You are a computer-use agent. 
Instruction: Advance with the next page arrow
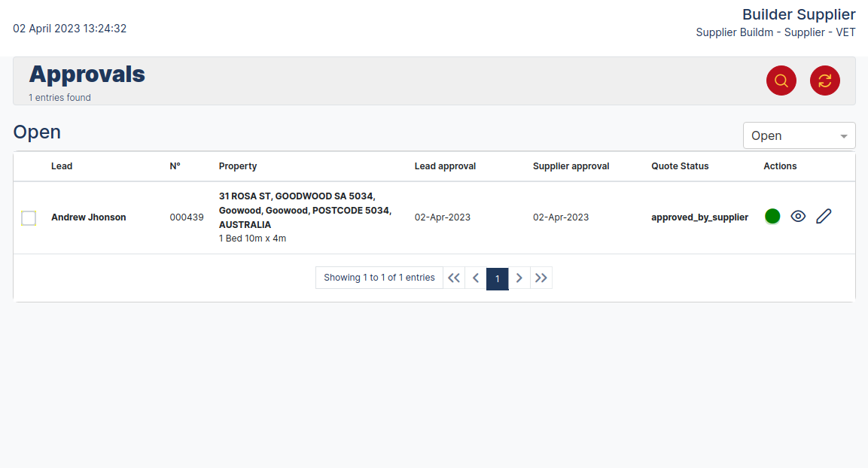519,278
